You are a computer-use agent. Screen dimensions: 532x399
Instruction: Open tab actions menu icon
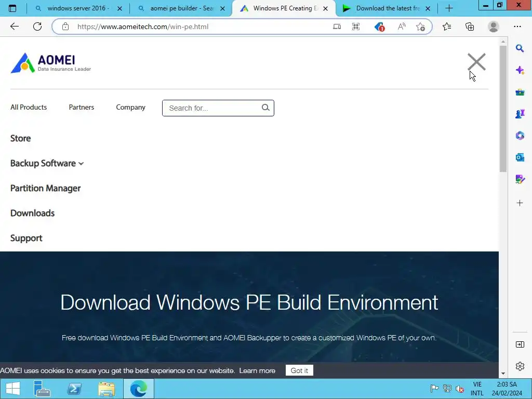click(12, 8)
